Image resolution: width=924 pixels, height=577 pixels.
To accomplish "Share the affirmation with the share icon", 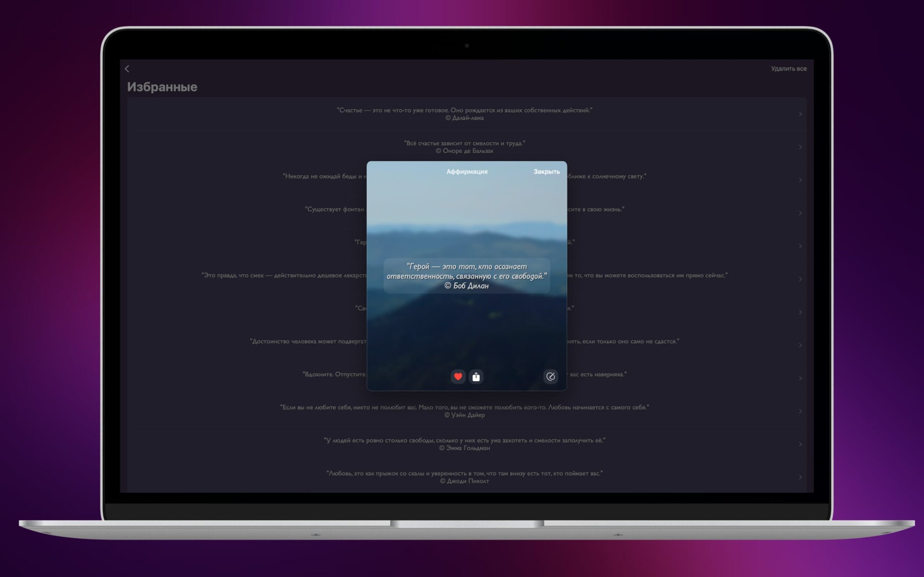I will pos(476,376).
